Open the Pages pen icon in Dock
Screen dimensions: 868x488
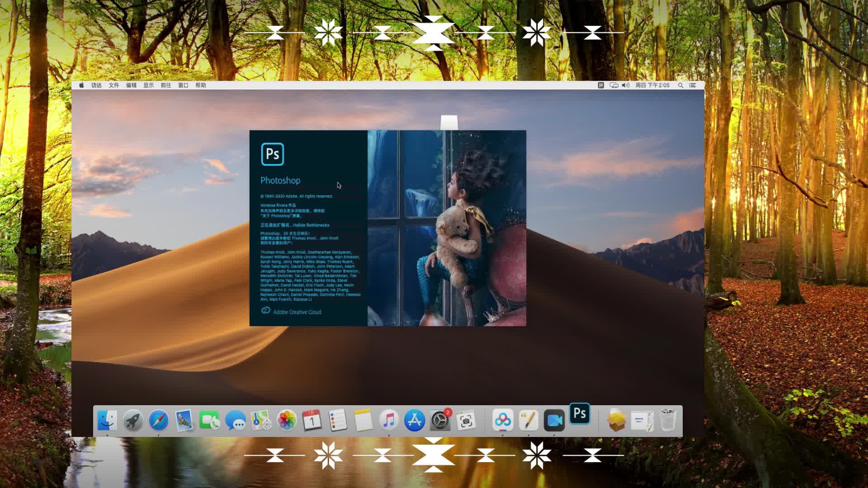point(528,421)
